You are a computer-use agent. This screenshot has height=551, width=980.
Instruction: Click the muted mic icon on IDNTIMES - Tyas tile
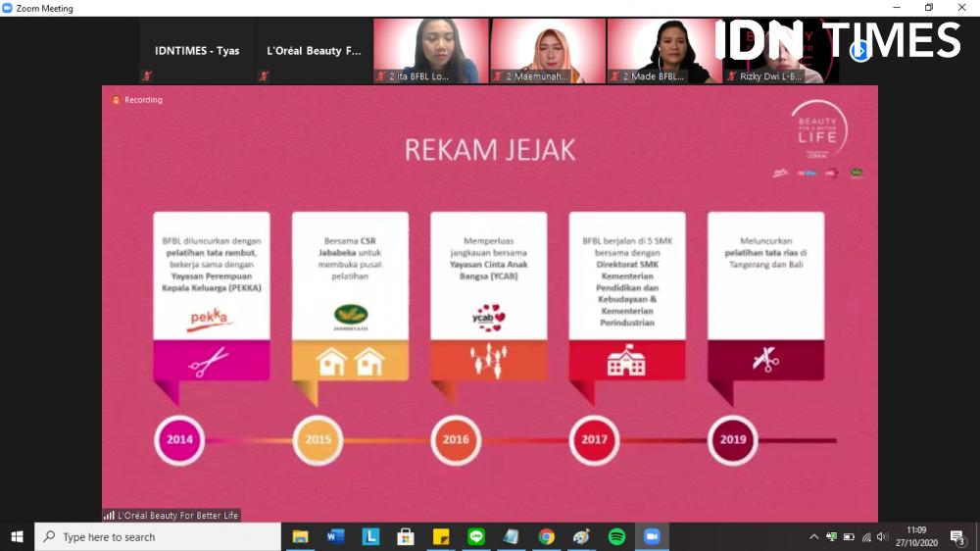148,76
